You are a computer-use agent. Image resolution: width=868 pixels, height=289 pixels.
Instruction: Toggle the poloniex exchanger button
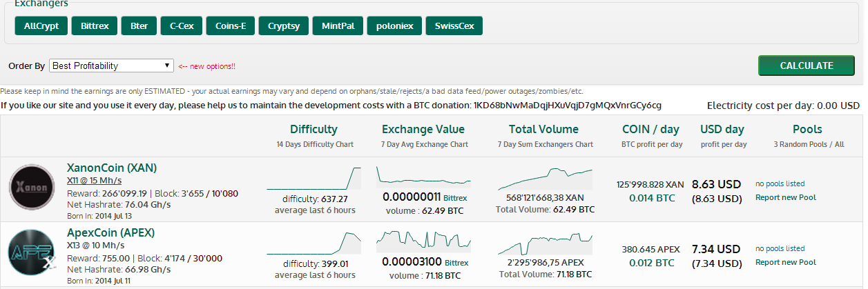tap(394, 26)
